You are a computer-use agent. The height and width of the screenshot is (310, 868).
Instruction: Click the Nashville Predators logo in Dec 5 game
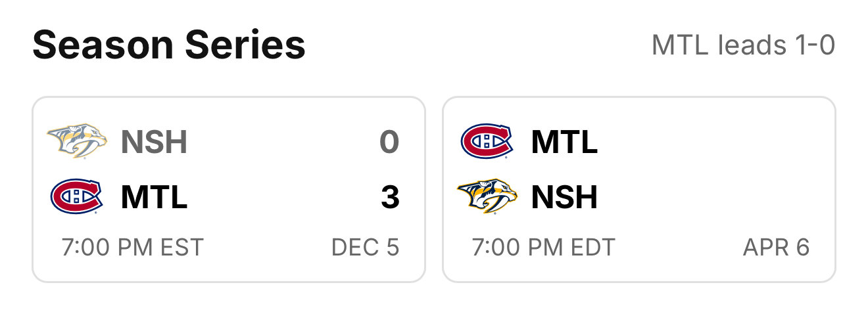point(77,141)
